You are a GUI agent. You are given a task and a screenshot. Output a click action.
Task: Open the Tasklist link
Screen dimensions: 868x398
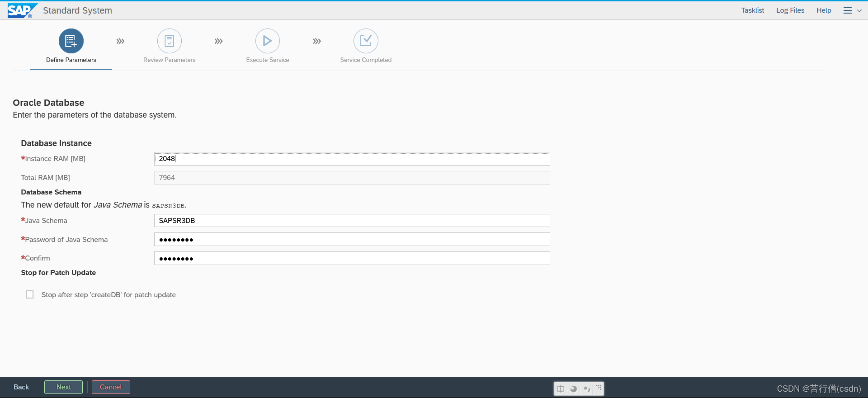tap(752, 10)
